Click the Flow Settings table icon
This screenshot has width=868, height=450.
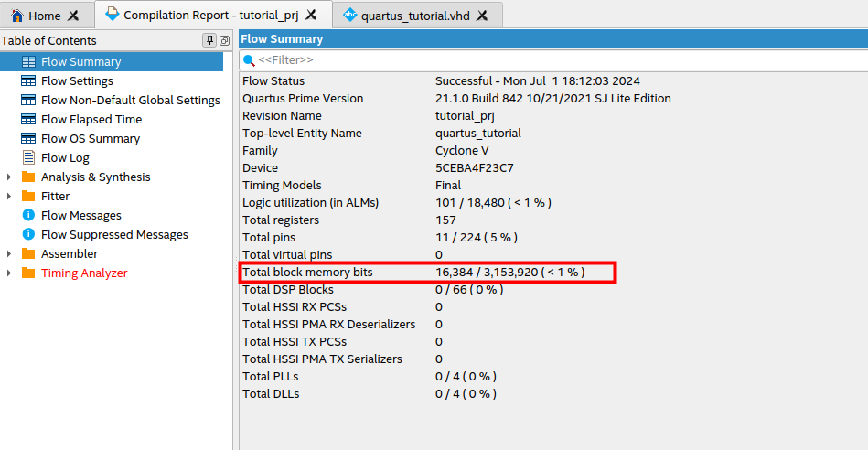[28, 80]
